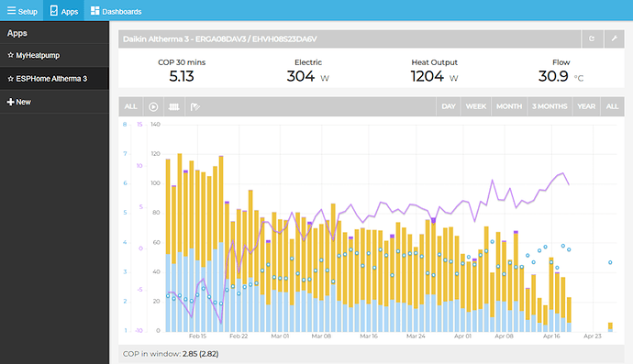The height and width of the screenshot is (364, 633).
Task: Click the COP 30 mins value 5.13
Action: [x=182, y=76]
